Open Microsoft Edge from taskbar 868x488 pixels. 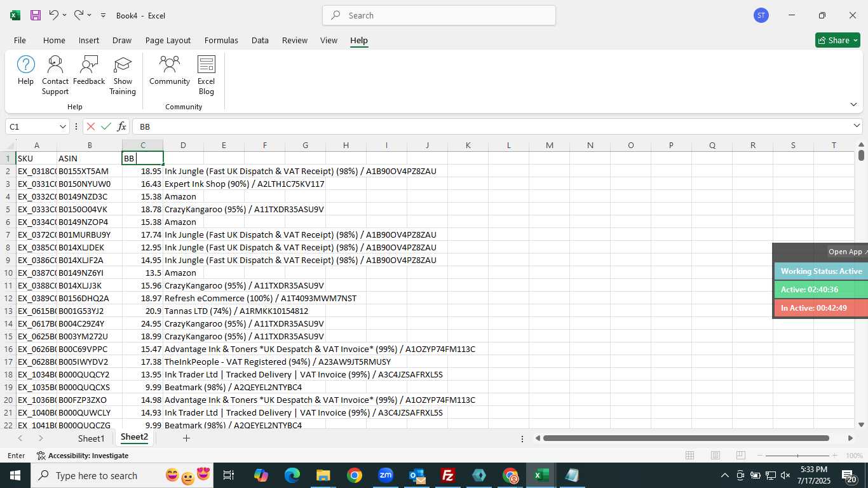tap(292, 475)
